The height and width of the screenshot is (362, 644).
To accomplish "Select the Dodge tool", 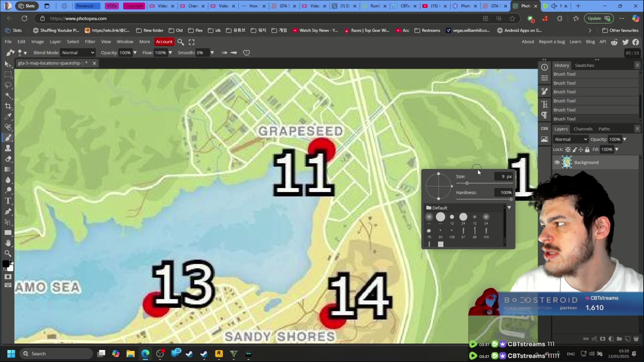I will click(x=8, y=191).
